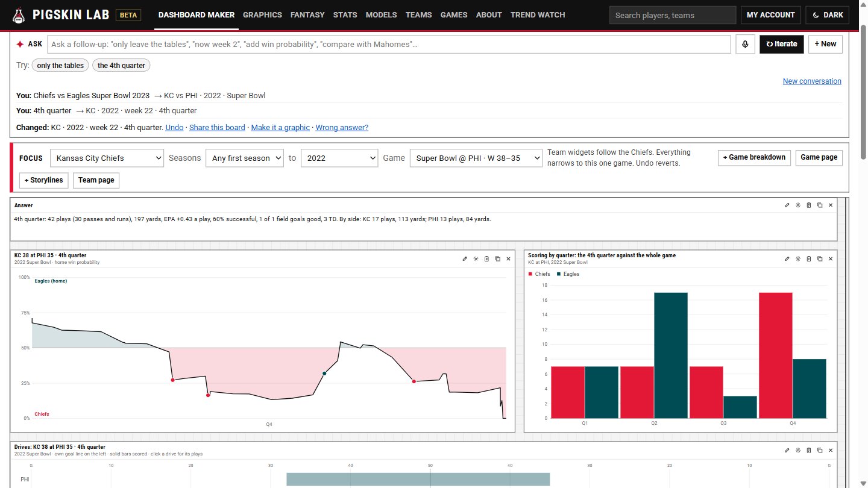The width and height of the screenshot is (868, 488).
Task: Open settings gear on the win probability widget
Action: pos(476,259)
